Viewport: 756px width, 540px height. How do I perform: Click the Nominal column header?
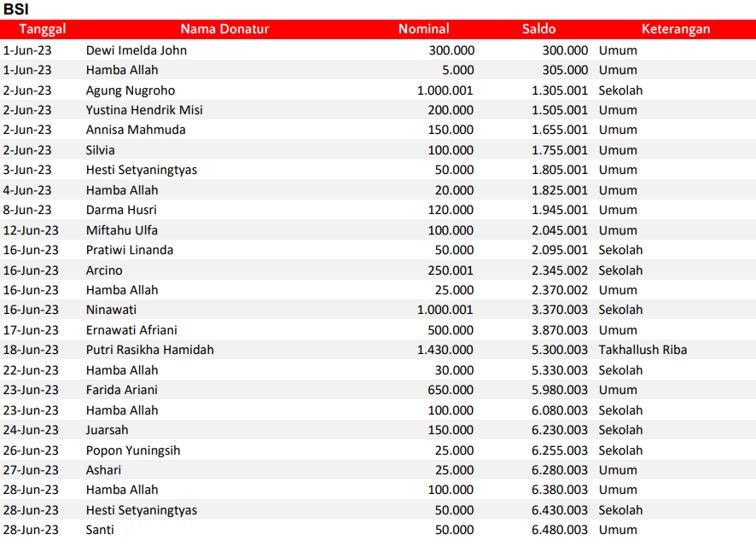point(423,29)
